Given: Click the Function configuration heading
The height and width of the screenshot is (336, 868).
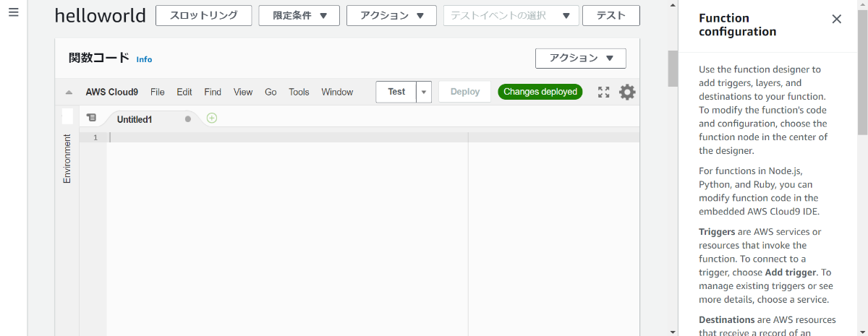Looking at the screenshot, I should tap(738, 25).
